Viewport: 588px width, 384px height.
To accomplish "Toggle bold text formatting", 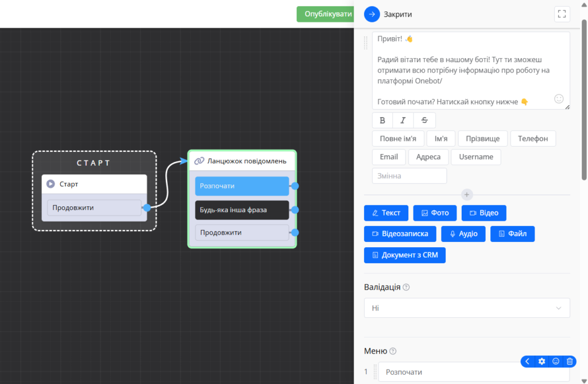I will [x=382, y=120].
